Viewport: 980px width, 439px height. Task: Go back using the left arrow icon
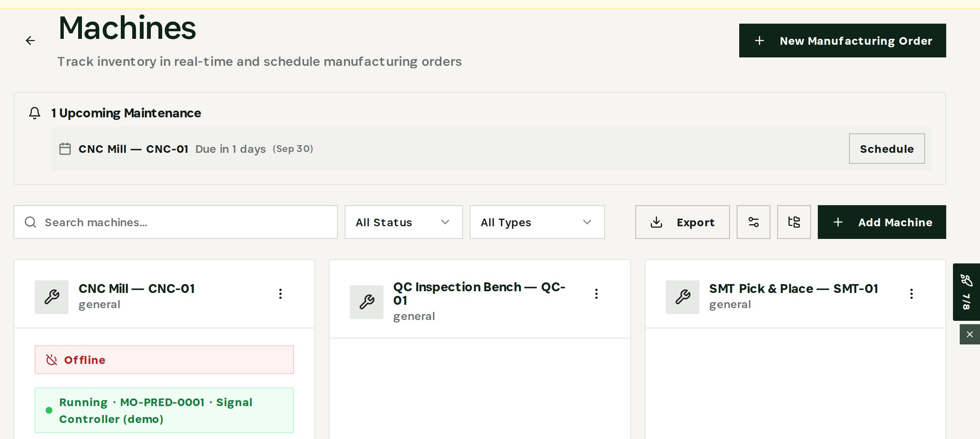click(30, 41)
